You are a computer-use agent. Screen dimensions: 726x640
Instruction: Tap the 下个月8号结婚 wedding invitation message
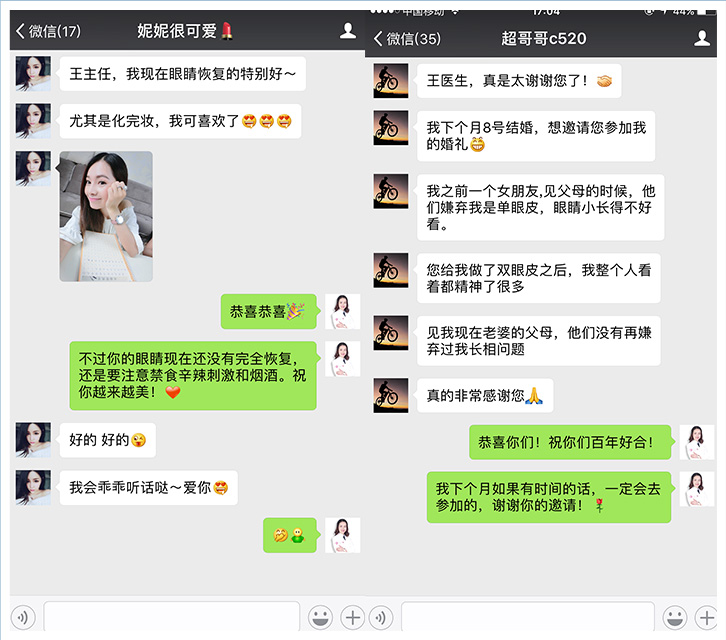point(535,136)
